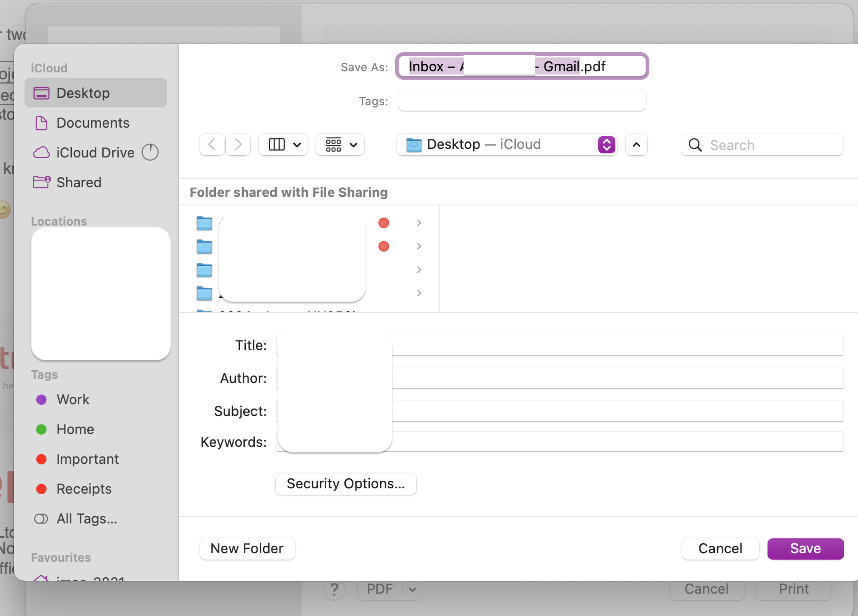Go back with the left arrow button

tap(212, 145)
